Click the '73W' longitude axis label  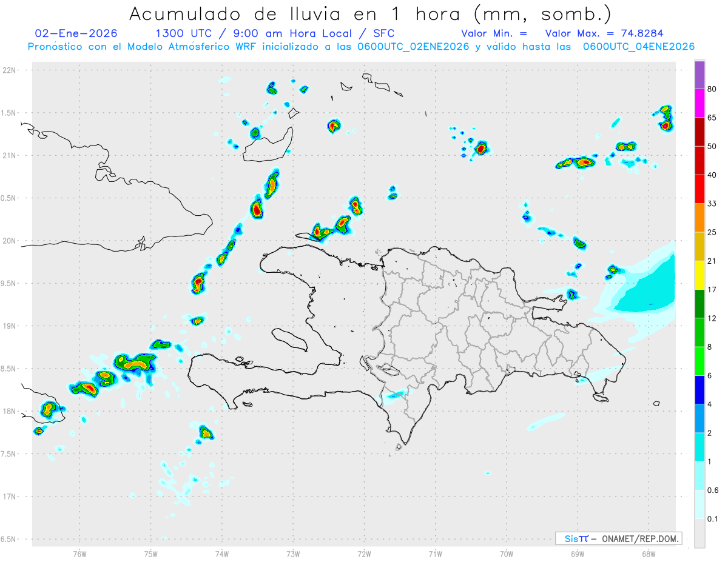pos(293,553)
